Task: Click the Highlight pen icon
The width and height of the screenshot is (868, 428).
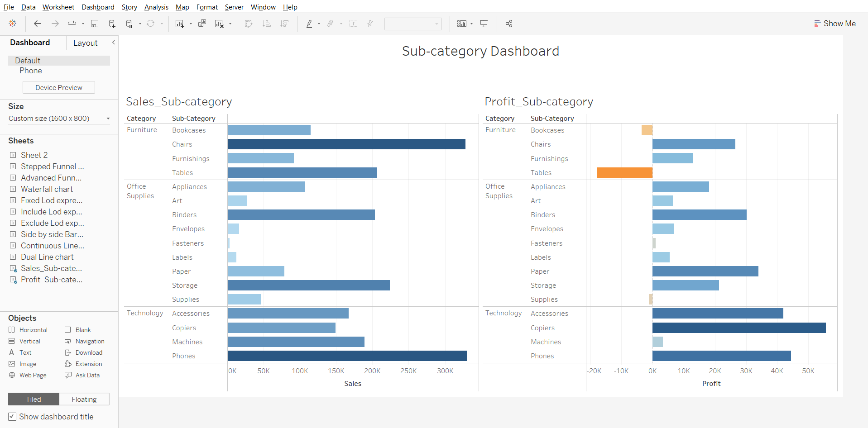Action: [309, 24]
